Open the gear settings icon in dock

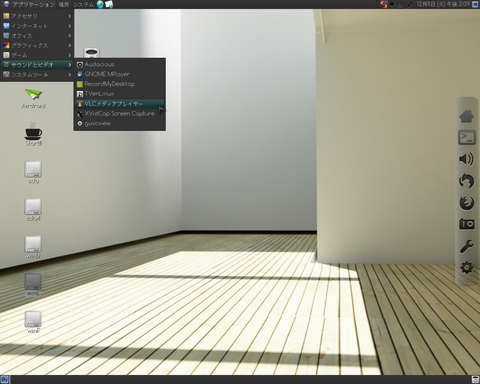click(x=466, y=267)
